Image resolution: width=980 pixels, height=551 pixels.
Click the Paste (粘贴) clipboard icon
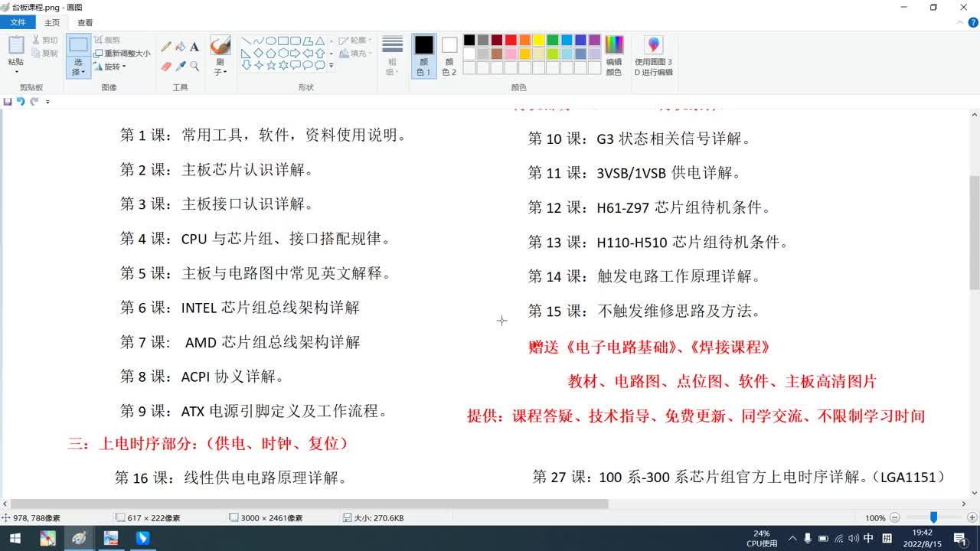click(x=16, y=45)
